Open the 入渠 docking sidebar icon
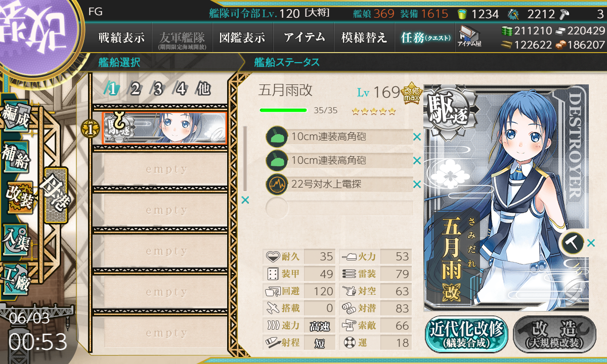 (15, 237)
